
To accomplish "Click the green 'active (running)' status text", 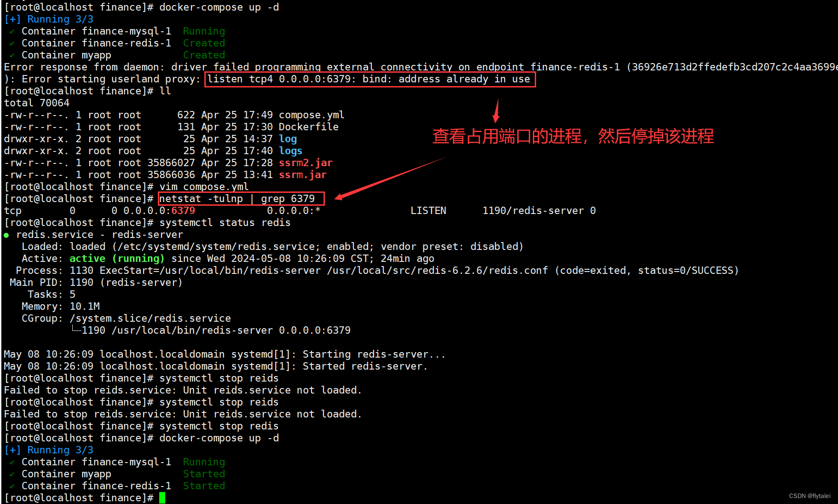I will [x=117, y=259].
